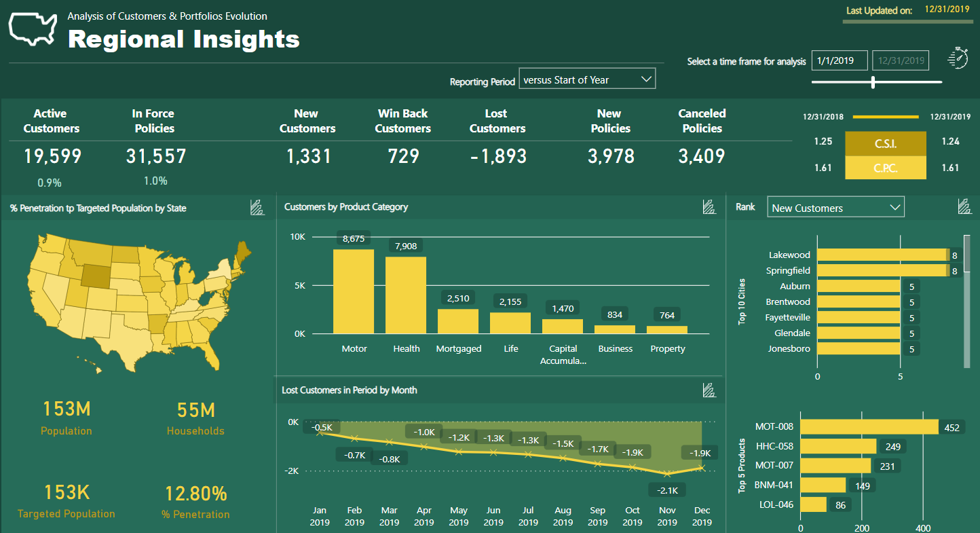Click chart icon on Customers by Product Category
This screenshot has height=533, width=980.
708,206
